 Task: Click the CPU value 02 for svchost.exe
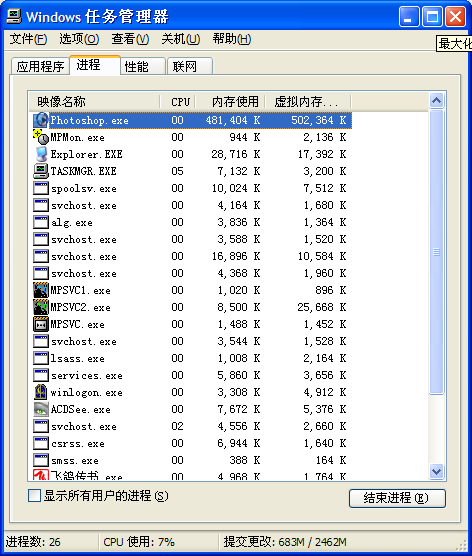(177, 427)
